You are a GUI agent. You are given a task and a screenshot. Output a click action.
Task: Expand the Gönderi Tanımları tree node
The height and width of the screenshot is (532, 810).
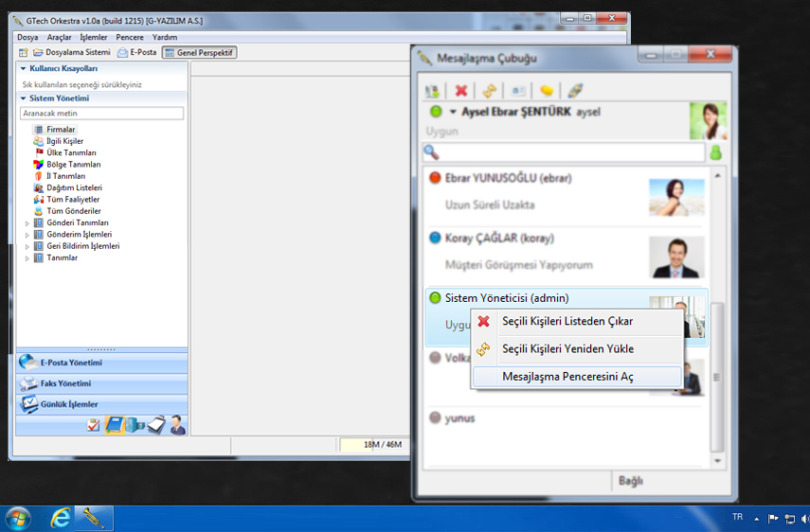point(27,223)
